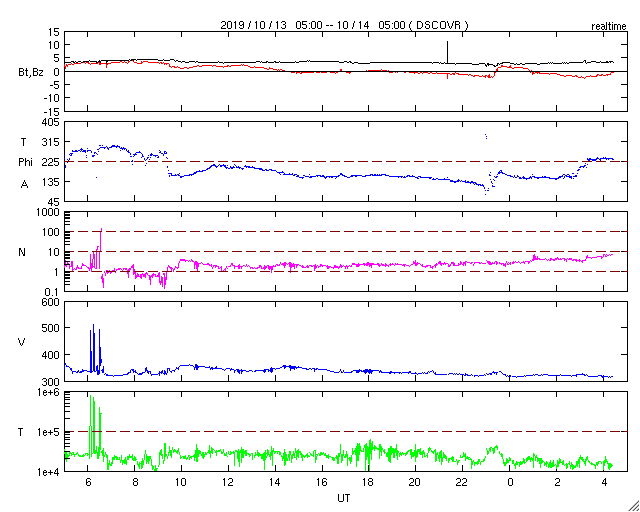Click the '18' hour tick label
Image resolution: width=640 pixels, height=512 pixels.
[368, 482]
